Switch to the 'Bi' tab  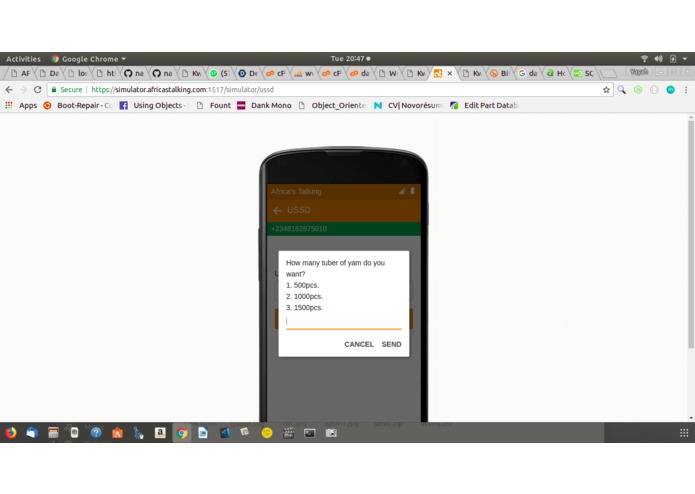coord(499,74)
